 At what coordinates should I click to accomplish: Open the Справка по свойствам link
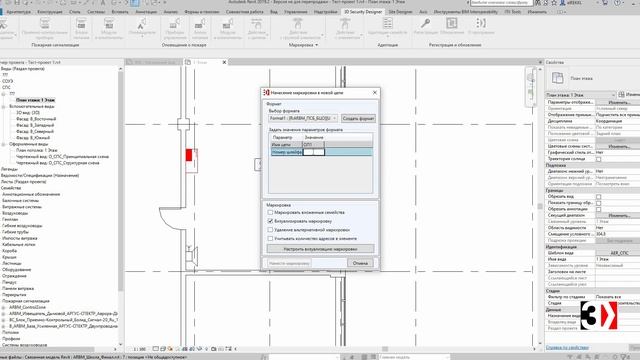(567, 348)
